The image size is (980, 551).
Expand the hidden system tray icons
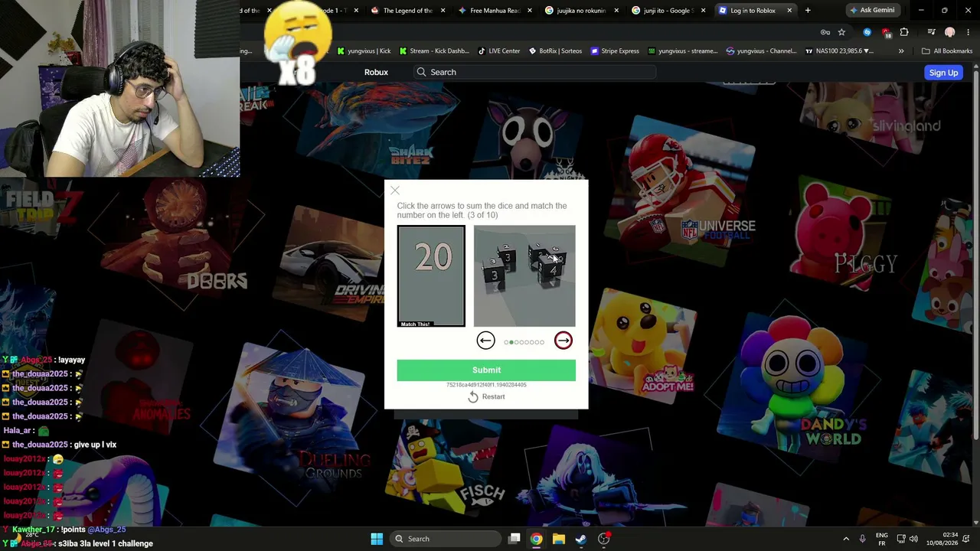coord(846,539)
